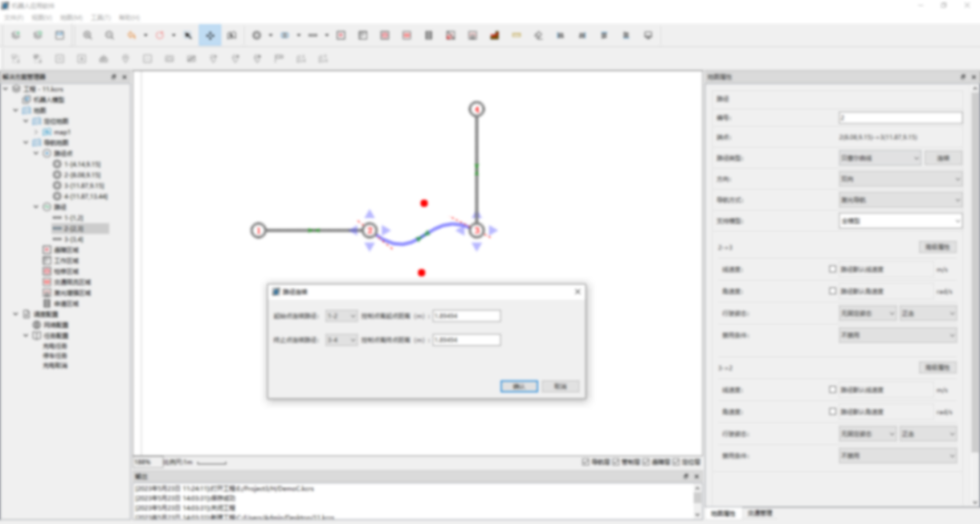The height and width of the screenshot is (524, 980).
Task: Click the first control point distance input field
Action: tap(466, 316)
